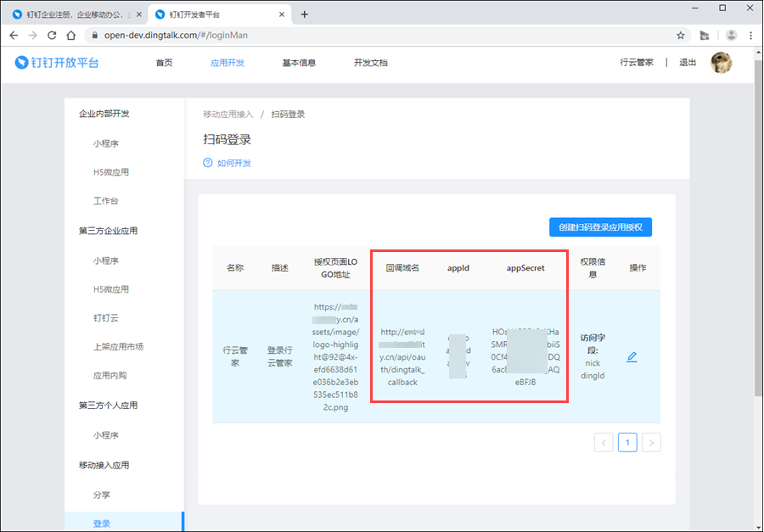Open 登录 in the sidebar
The height and width of the screenshot is (532, 764).
point(124,524)
